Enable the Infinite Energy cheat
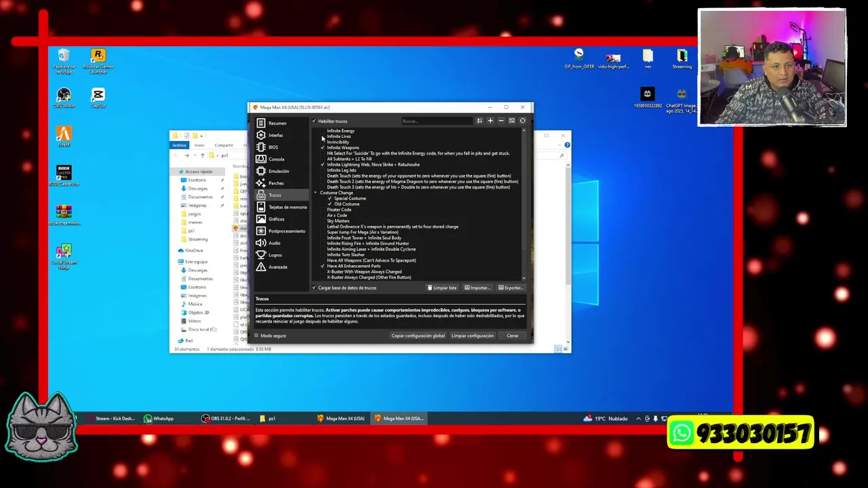Viewport: 868px width, 488px height. [x=323, y=131]
